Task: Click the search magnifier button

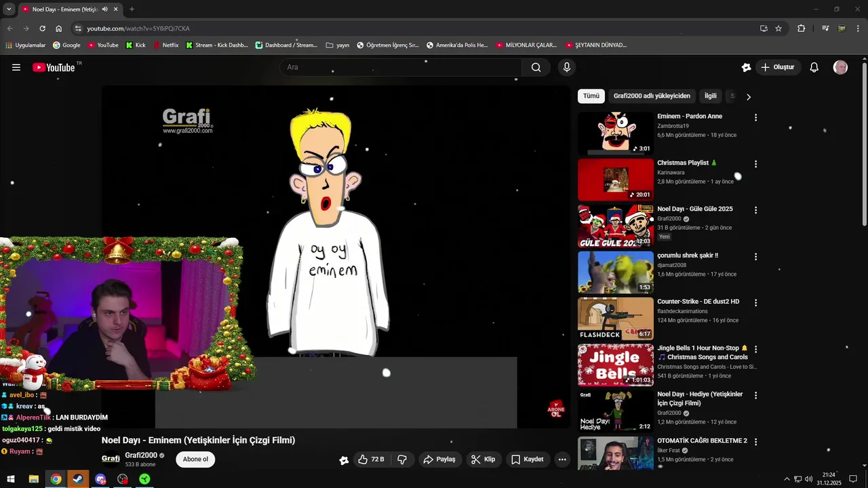Action: (536, 67)
